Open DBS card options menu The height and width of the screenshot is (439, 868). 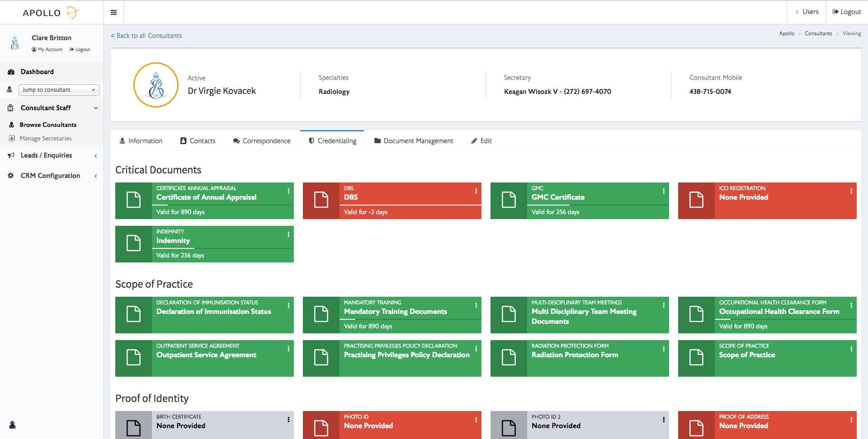click(x=476, y=191)
